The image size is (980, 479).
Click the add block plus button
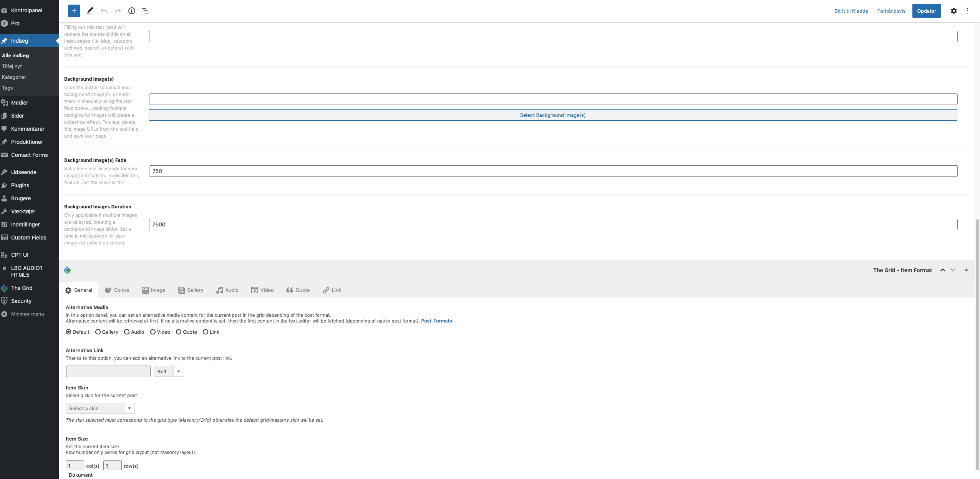tap(74, 11)
